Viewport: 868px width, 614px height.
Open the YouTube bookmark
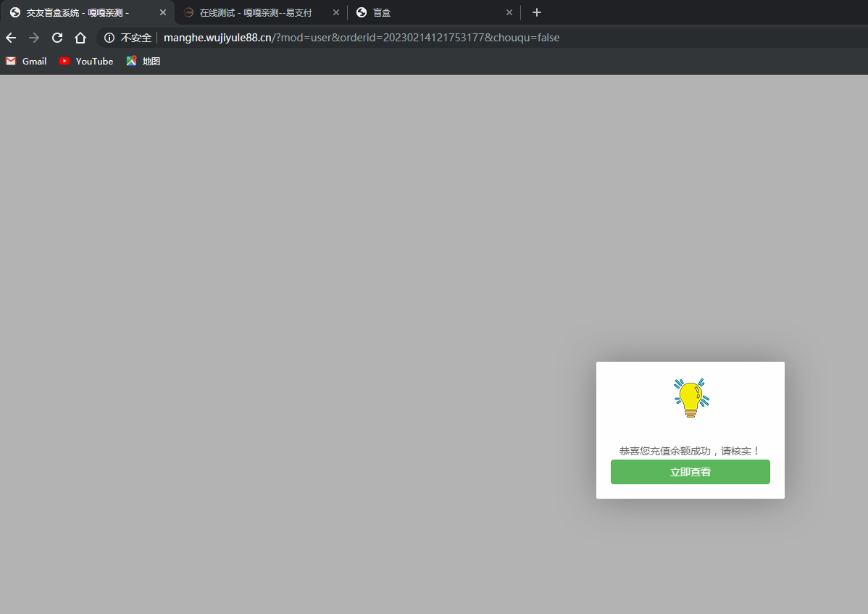tap(86, 62)
